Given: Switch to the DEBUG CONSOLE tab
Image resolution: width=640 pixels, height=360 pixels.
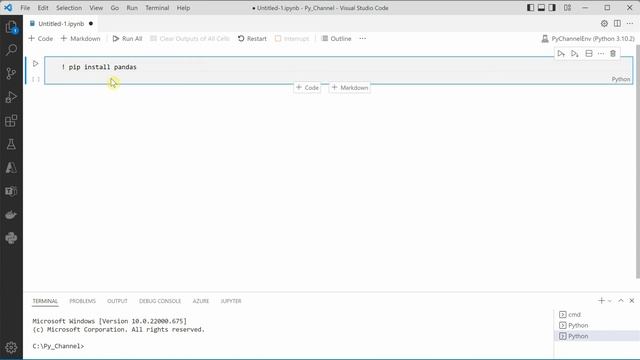Looking at the screenshot, I should click(x=160, y=301).
